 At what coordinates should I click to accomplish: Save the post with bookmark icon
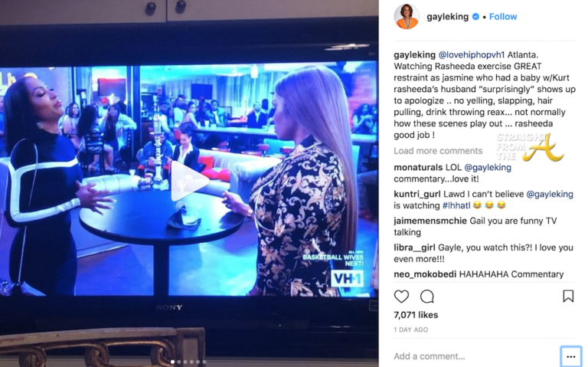click(x=568, y=296)
